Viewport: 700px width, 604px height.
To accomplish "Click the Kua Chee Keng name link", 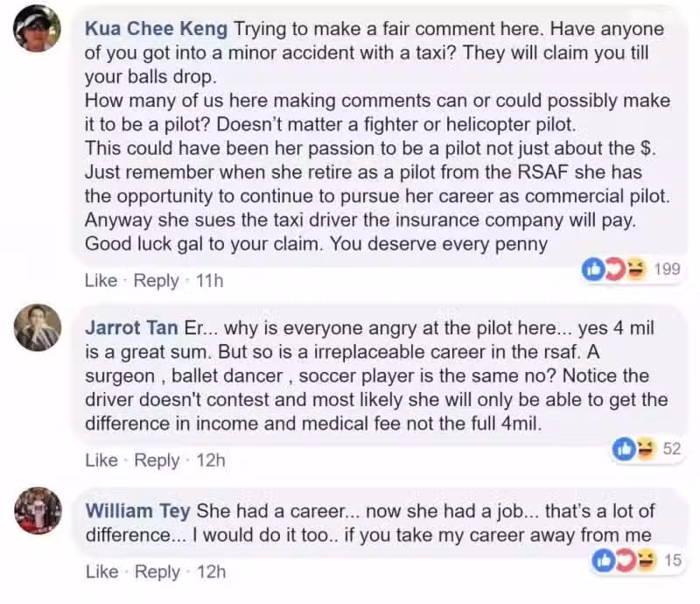I will [157, 29].
